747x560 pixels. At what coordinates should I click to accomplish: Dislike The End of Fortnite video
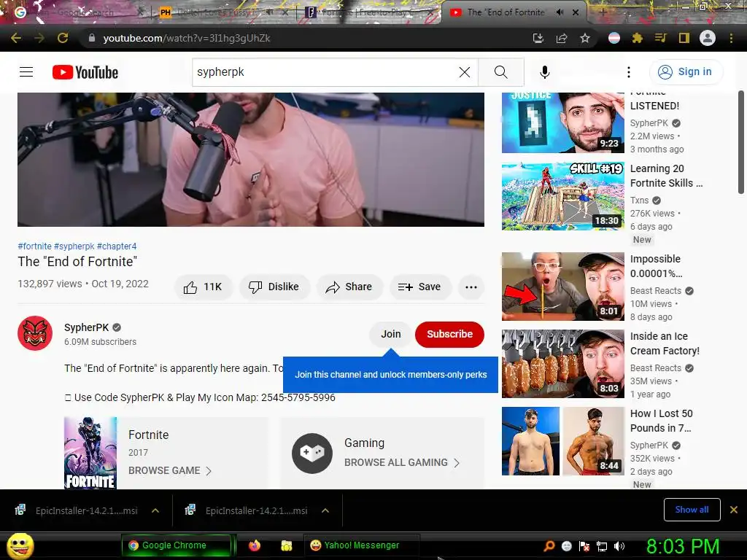tap(274, 287)
